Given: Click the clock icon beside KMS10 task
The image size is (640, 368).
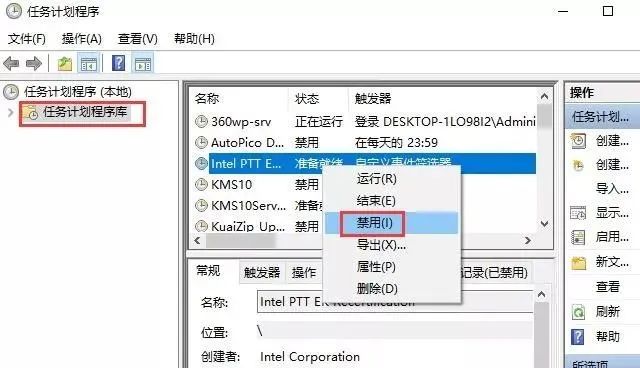Looking at the screenshot, I should click(201, 184).
